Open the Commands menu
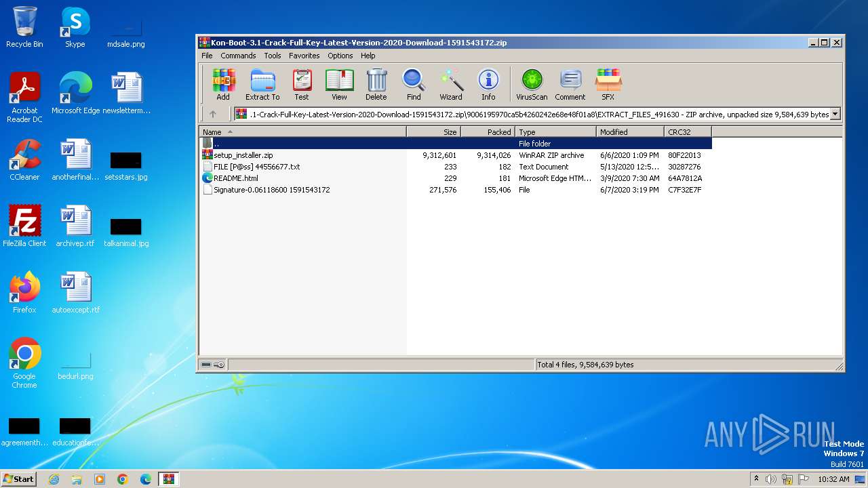Screen dimensions: 868x488 point(238,56)
